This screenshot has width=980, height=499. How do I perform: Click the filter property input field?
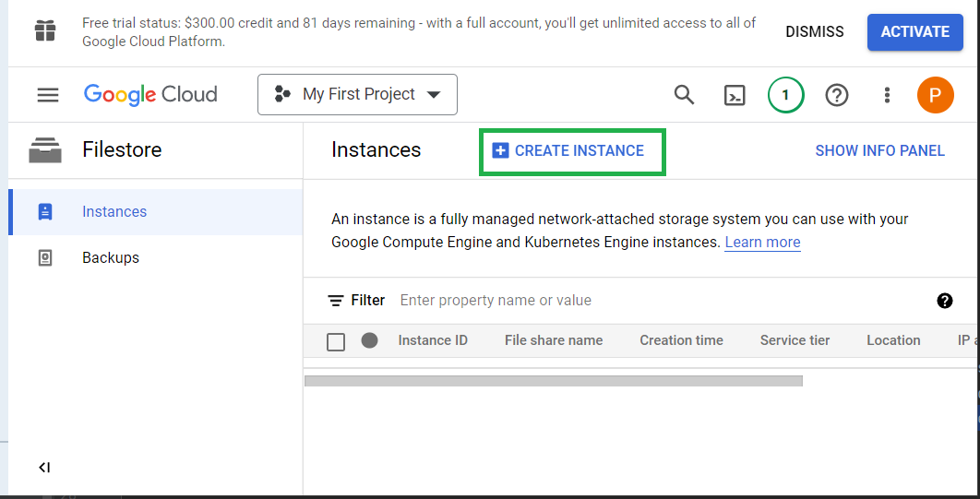point(663,301)
